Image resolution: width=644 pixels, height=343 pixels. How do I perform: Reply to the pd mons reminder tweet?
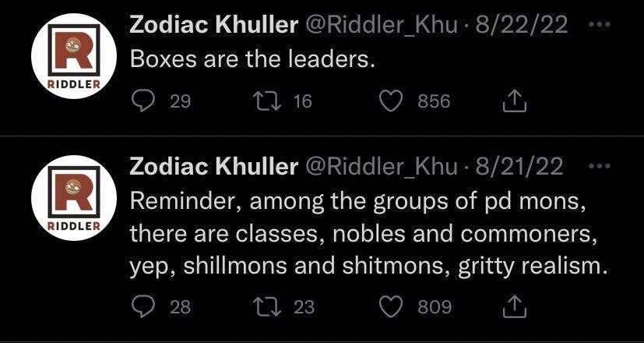[x=142, y=306]
